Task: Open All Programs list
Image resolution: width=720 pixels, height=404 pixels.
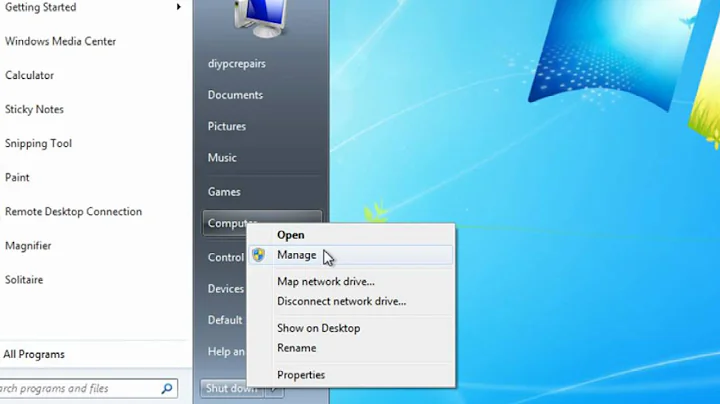Action: click(x=34, y=354)
